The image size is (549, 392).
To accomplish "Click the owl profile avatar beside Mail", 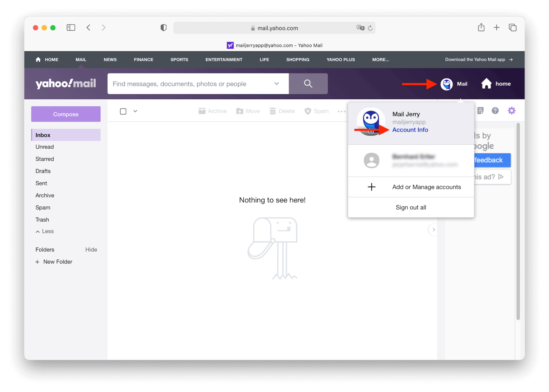I will click(446, 84).
